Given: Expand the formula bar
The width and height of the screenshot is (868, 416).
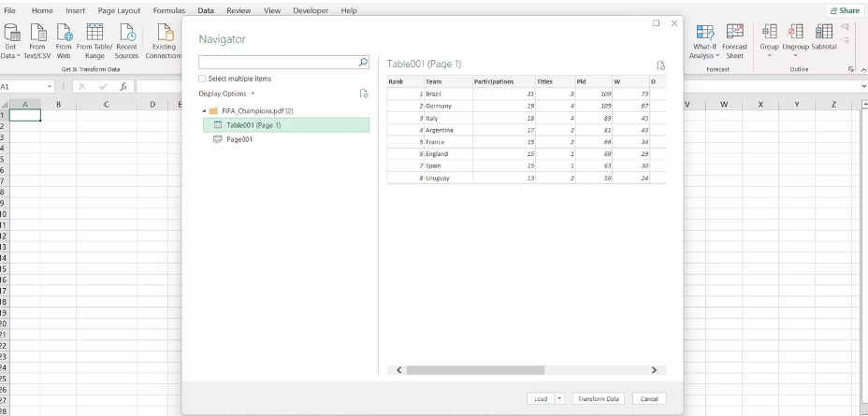Looking at the screenshot, I should (864, 86).
